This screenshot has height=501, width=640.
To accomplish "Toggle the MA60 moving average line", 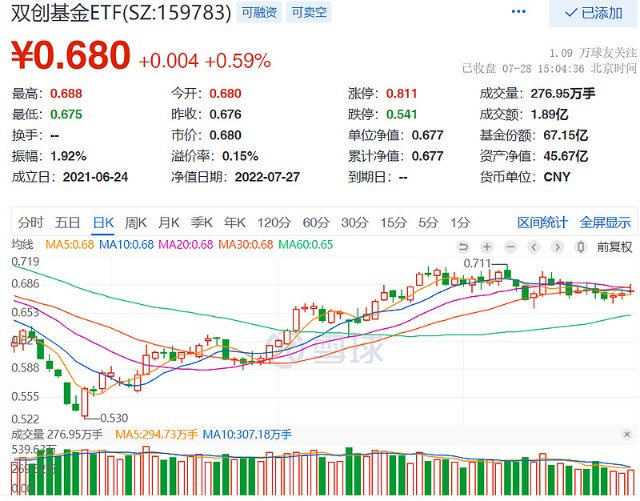I will point(306,245).
